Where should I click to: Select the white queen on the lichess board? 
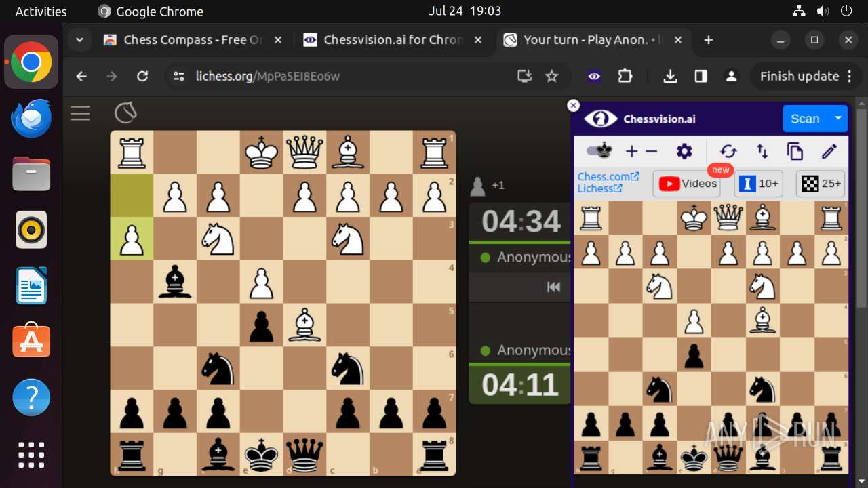304,152
